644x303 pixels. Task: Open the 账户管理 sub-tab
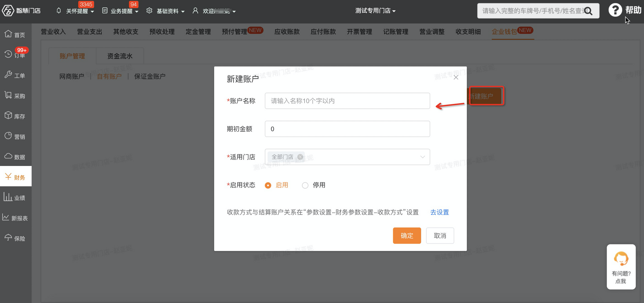click(72, 56)
